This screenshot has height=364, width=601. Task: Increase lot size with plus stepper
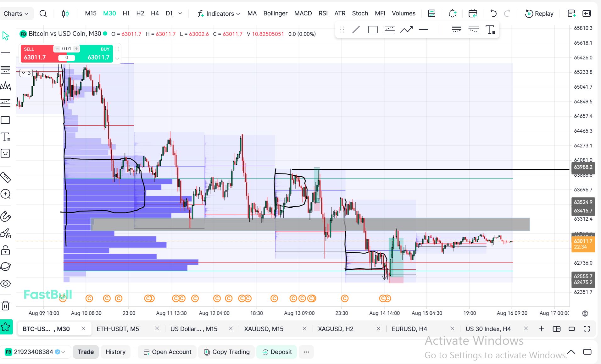click(76, 49)
